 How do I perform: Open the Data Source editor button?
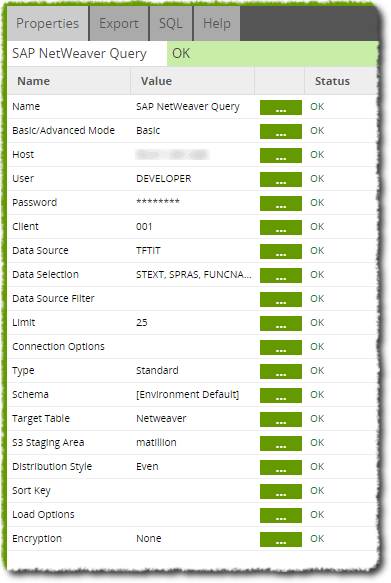(281, 251)
